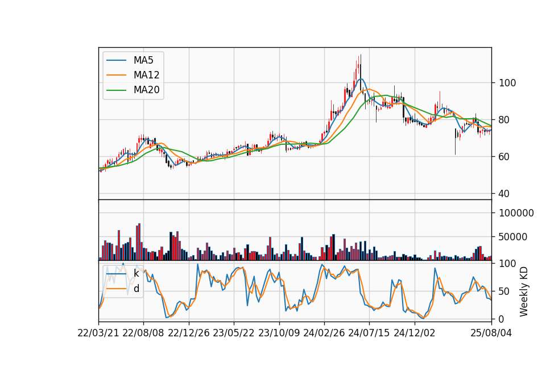The width and height of the screenshot is (546, 392).
Task: Click the price axis value 100
Action: coord(507,83)
